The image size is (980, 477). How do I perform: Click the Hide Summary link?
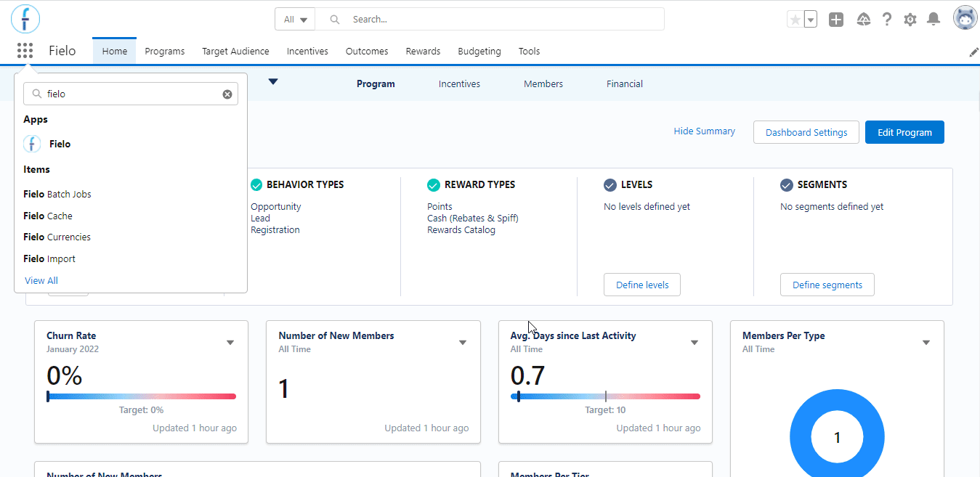click(x=705, y=131)
